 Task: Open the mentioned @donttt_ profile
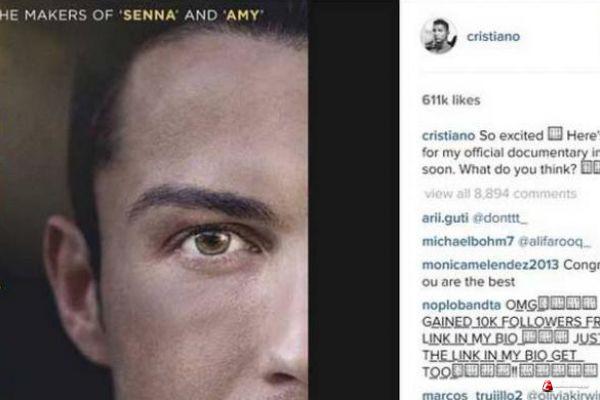500,218
